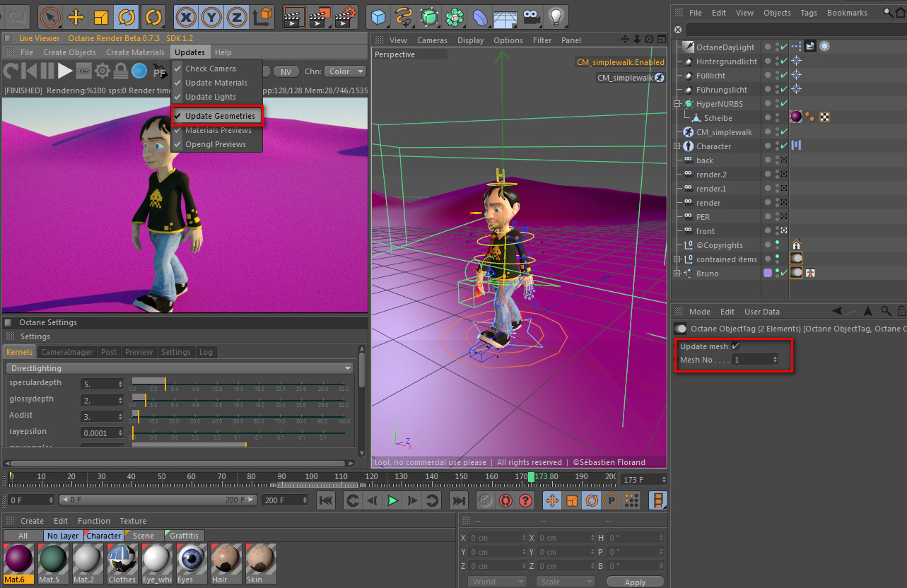Add a Light object from toolbar
The width and height of the screenshot is (907, 588).
click(x=556, y=16)
